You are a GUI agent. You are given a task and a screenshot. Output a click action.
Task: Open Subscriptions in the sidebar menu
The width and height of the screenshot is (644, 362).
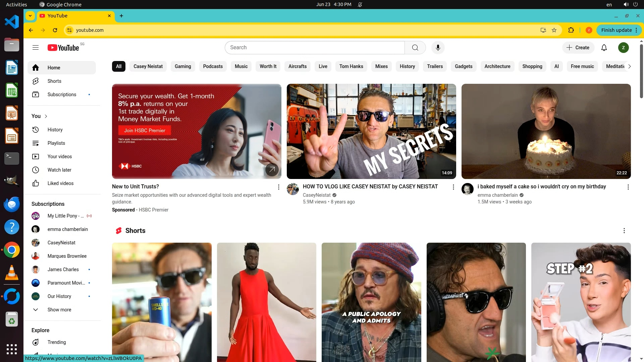(x=62, y=95)
